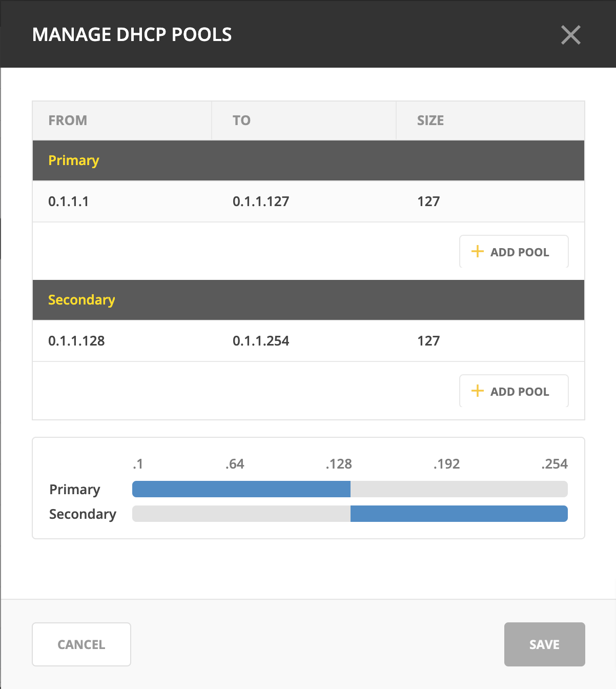
Task: Click the SIZE column header
Action: pyautogui.click(x=430, y=120)
